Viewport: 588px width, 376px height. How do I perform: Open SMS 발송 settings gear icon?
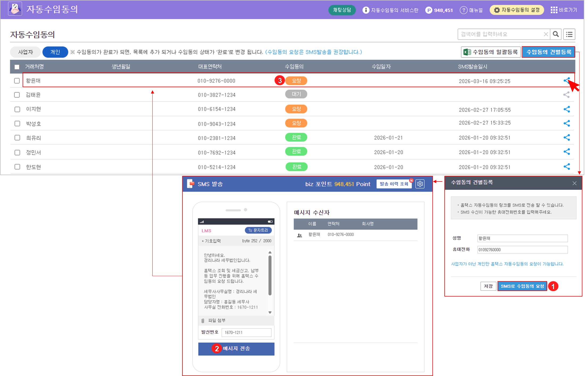(420, 184)
